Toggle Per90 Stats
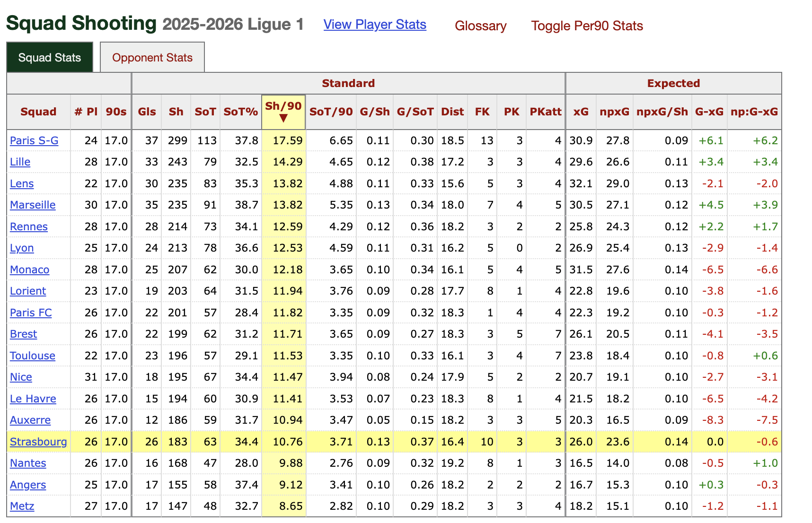 pyautogui.click(x=587, y=26)
